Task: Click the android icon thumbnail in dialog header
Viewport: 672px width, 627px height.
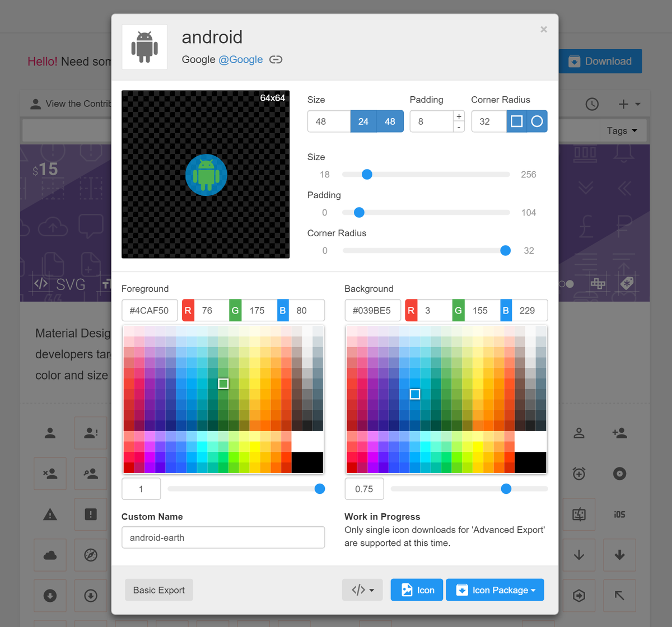Action: (144, 47)
